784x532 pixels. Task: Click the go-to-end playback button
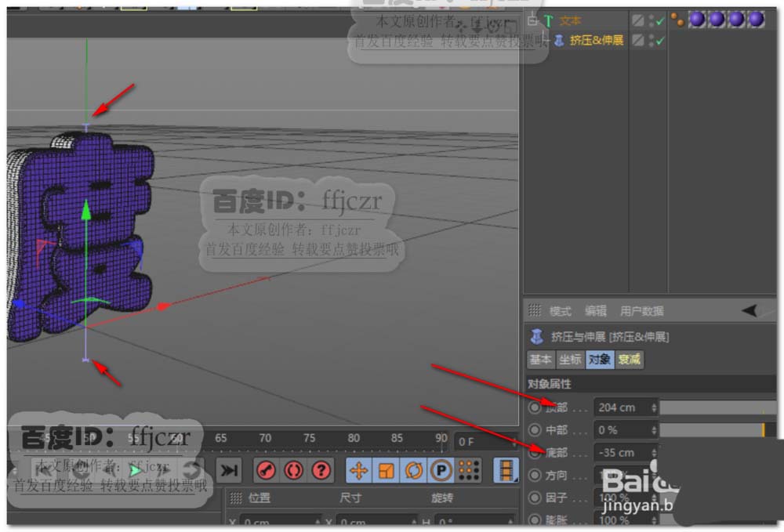coord(229,471)
